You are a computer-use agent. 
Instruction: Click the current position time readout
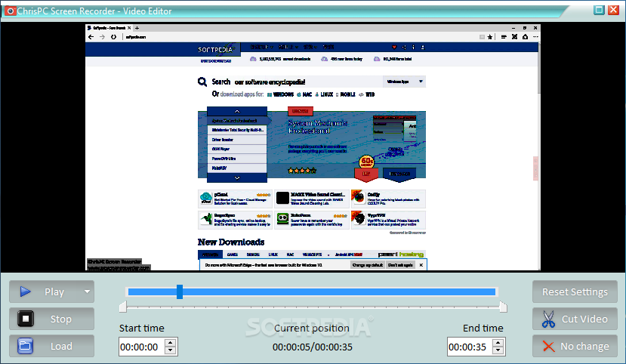312,347
